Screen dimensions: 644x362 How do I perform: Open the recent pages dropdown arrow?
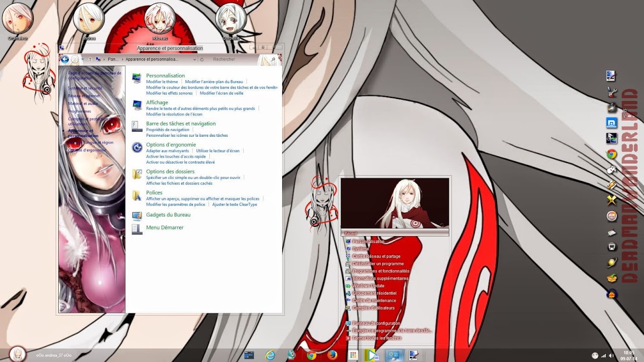[82, 59]
